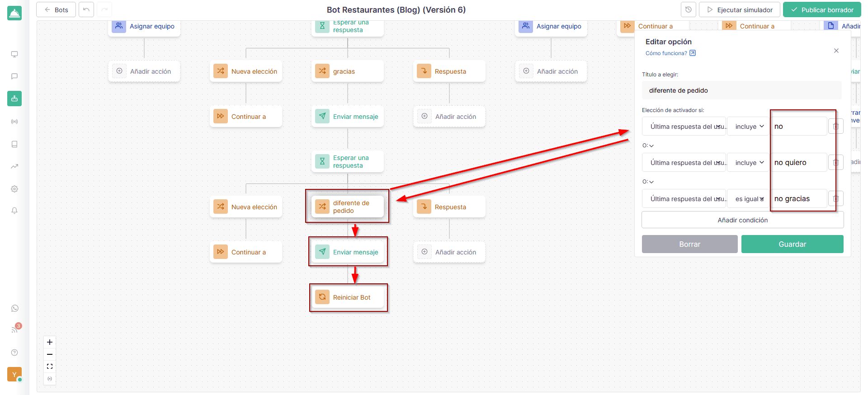868x395 pixels.
Task: Open 'incluye' dropdown for the 'no' condition
Action: click(x=749, y=127)
